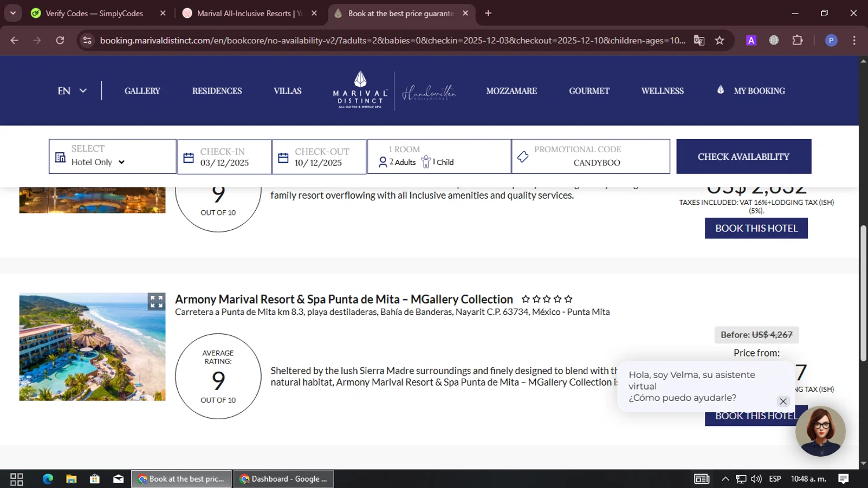Click the check-in calendar icon
This screenshot has height=488, width=868.
pos(188,158)
